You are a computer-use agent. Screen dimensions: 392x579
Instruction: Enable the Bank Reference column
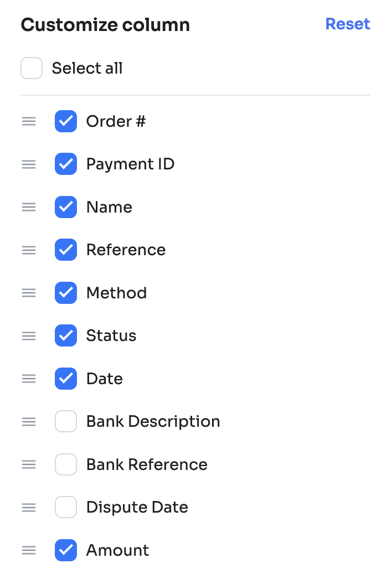point(66,465)
